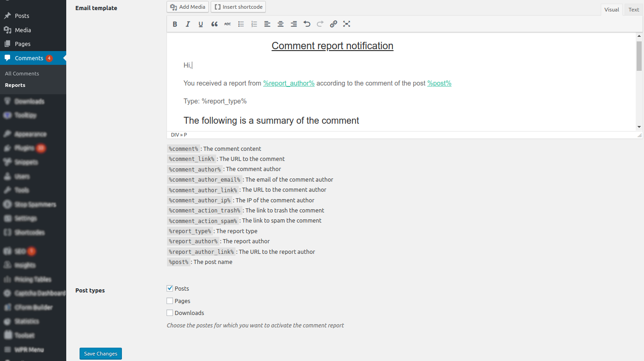Switch the editor to the Text tab
Image resolution: width=644 pixels, height=361 pixels.
[633, 10]
